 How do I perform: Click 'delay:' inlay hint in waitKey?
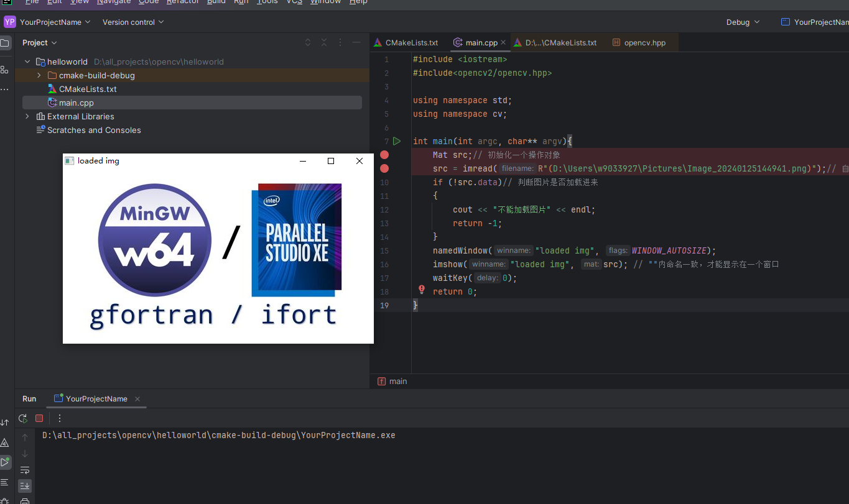[488, 278]
